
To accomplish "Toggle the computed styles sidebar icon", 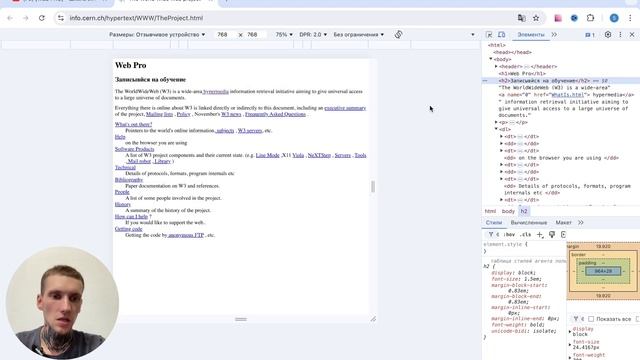I will coord(563,234).
